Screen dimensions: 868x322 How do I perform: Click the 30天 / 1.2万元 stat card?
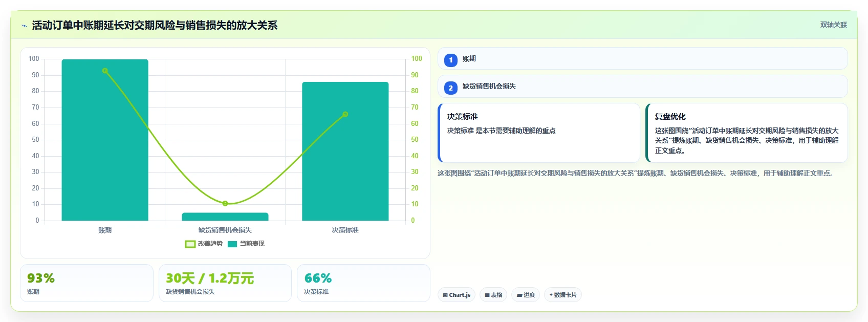coord(225,283)
